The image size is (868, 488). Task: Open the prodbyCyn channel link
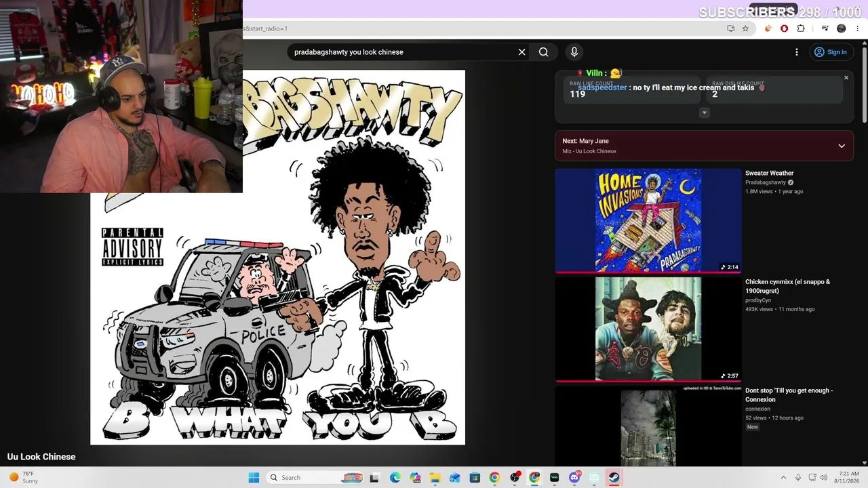point(758,300)
